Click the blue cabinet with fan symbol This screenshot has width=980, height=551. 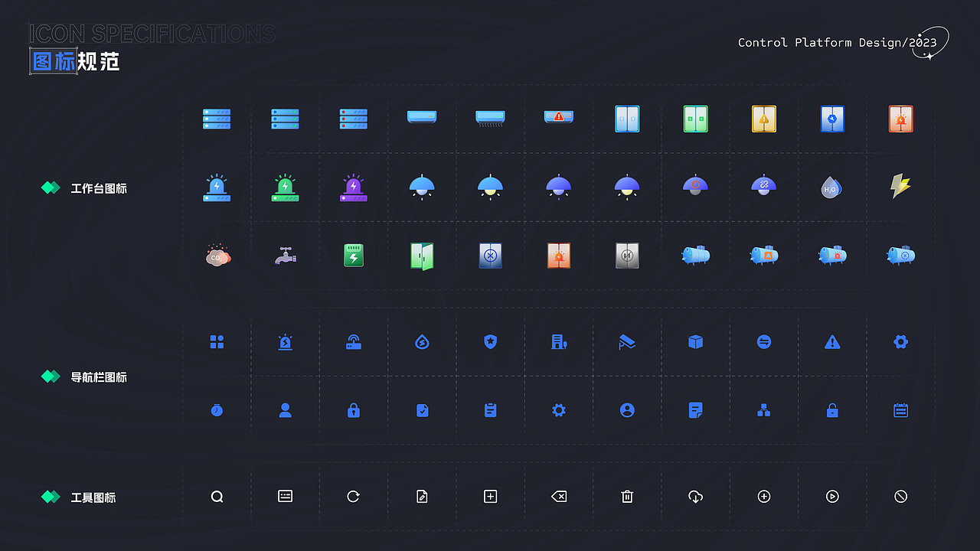coord(490,256)
